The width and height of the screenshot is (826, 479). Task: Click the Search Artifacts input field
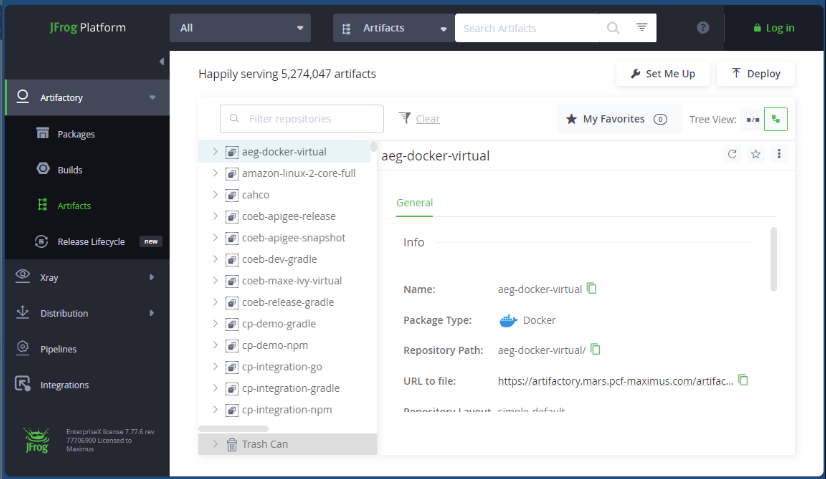pyautogui.click(x=527, y=28)
